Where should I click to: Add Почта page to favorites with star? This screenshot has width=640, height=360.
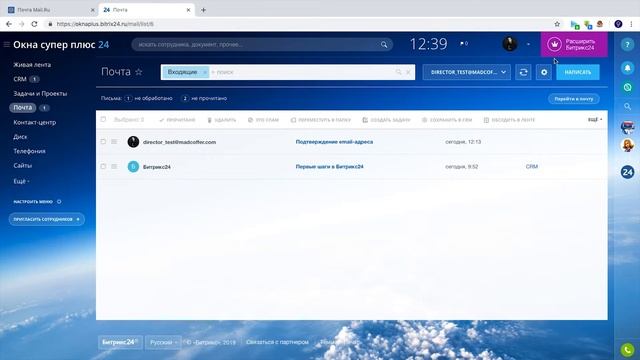[139, 72]
